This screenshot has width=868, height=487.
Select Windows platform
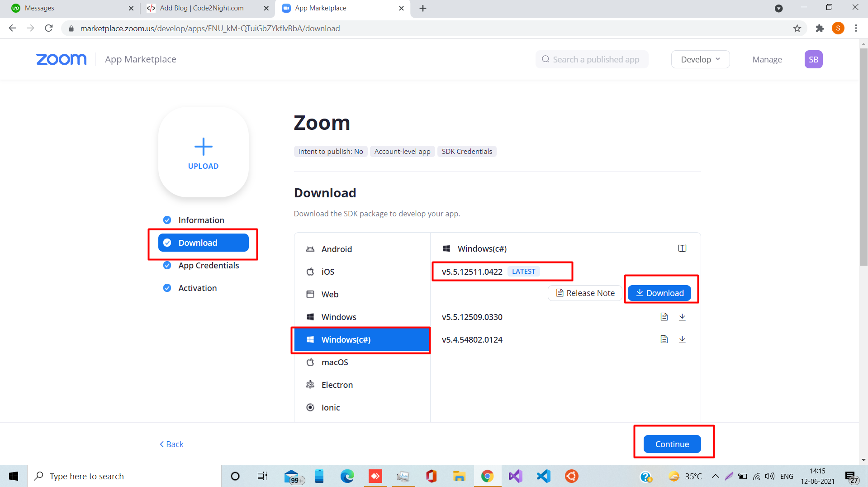point(362,317)
